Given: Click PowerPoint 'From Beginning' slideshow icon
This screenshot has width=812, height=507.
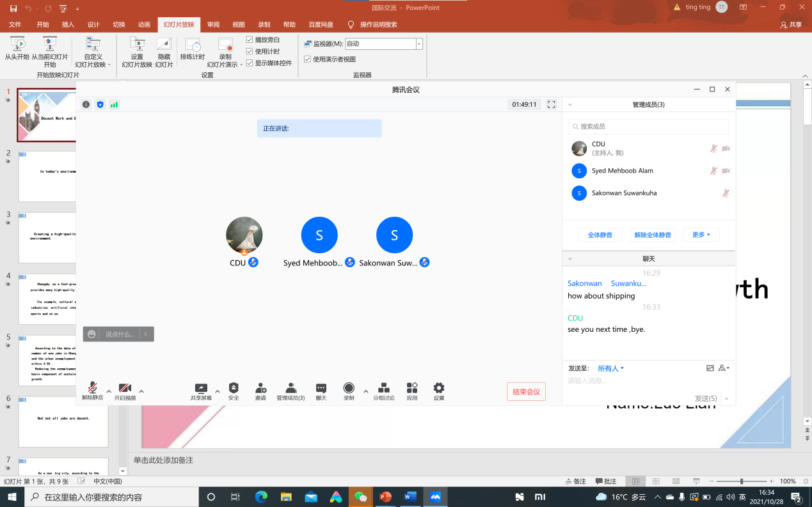Looking at the screenshot, I should pyautogui.click(x=17, y=44).
